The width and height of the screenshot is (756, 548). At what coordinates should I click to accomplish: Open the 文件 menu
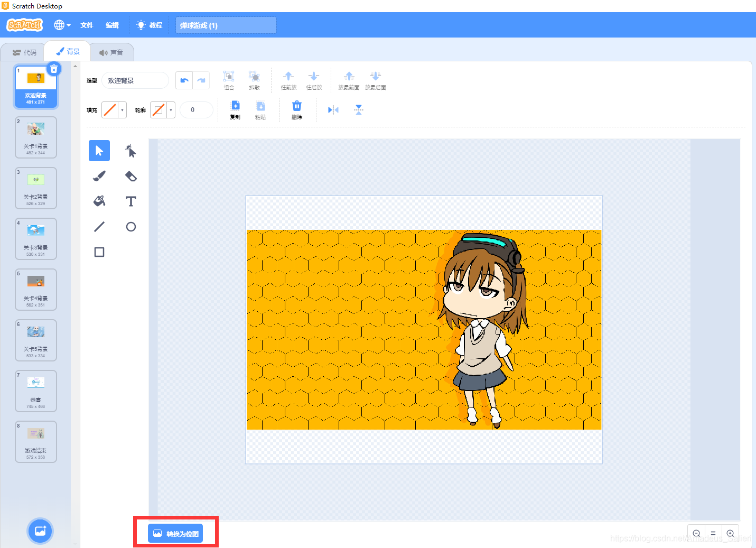(x=87, y=25)
